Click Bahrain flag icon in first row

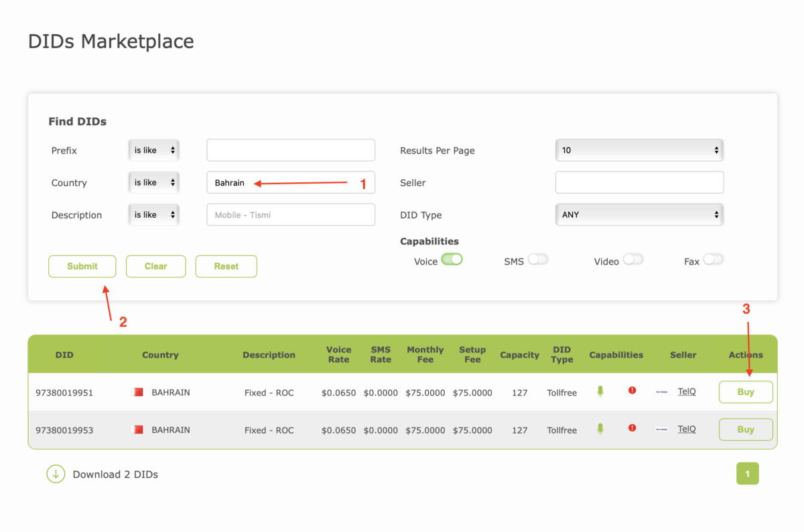click(137, 392)
